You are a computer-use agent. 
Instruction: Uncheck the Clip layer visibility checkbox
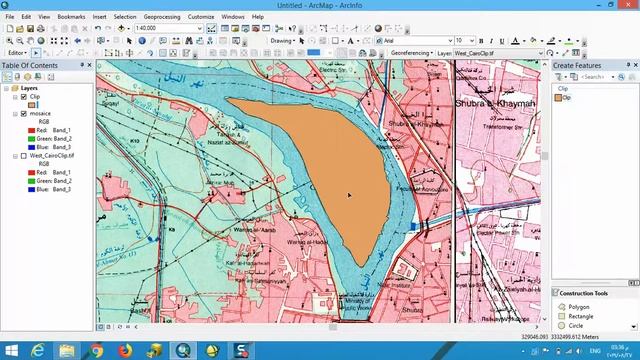click(24, 97)
